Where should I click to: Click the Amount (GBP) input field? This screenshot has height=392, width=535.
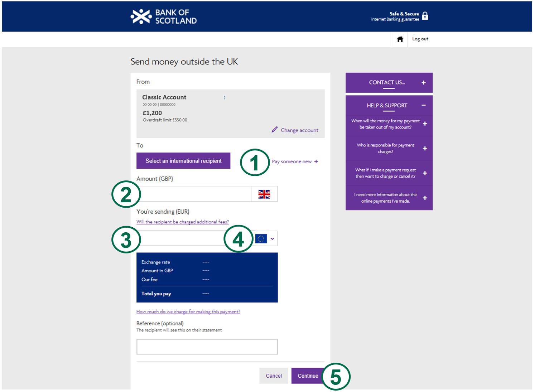click(x=194, y=194)
